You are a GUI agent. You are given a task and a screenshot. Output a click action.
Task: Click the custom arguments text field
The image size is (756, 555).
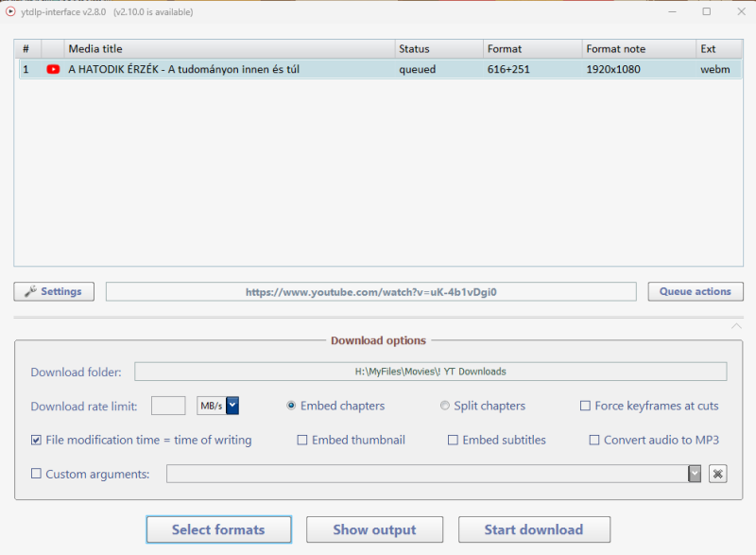(x=427, y=474)
